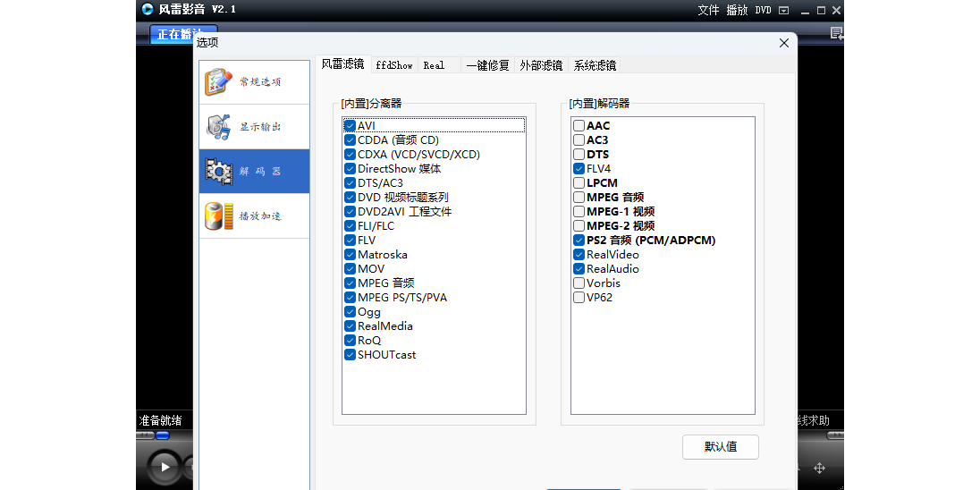Viewport: 980px width, 490px height.
Task: Click the 默认值 button
Action: 720,447
